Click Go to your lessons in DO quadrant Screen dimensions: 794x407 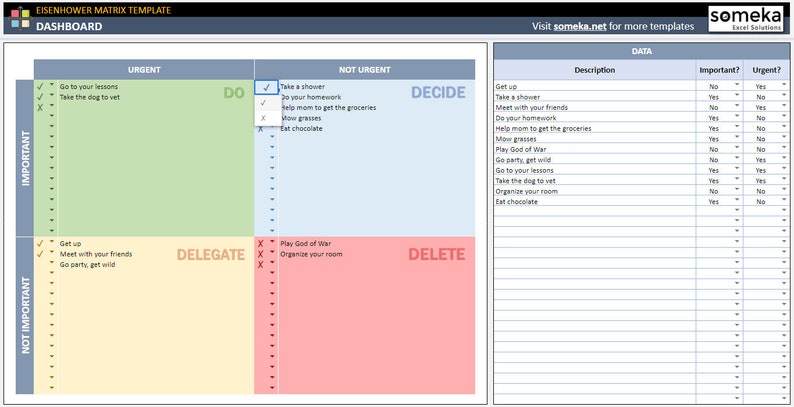(x=89, y=87)
